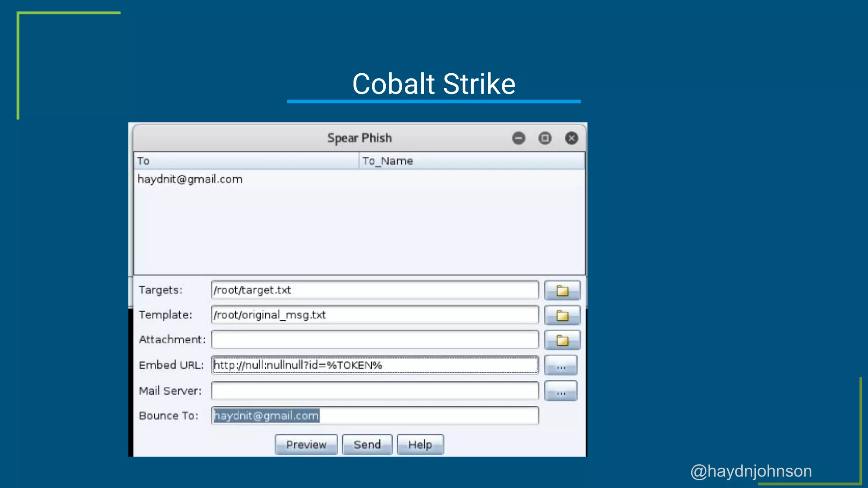Sort by the To_Name column header
Viewport: 868px width, 488px height.
coord(472,161)
